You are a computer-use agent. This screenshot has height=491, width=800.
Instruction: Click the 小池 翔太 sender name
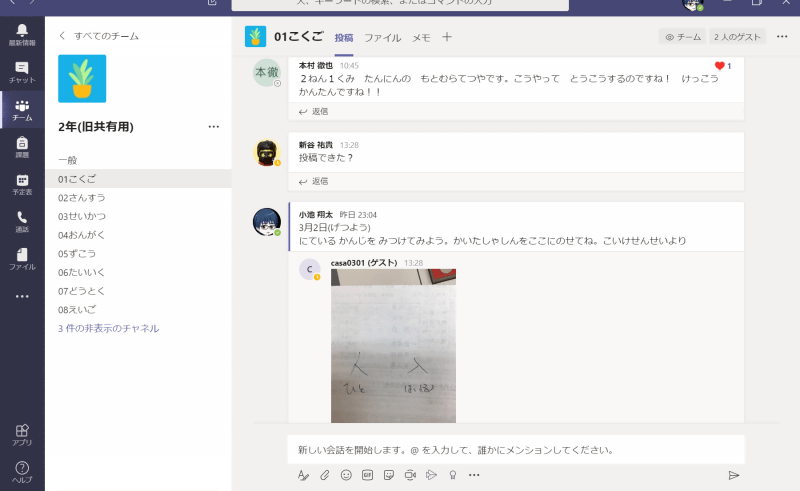tap(316, 215)
